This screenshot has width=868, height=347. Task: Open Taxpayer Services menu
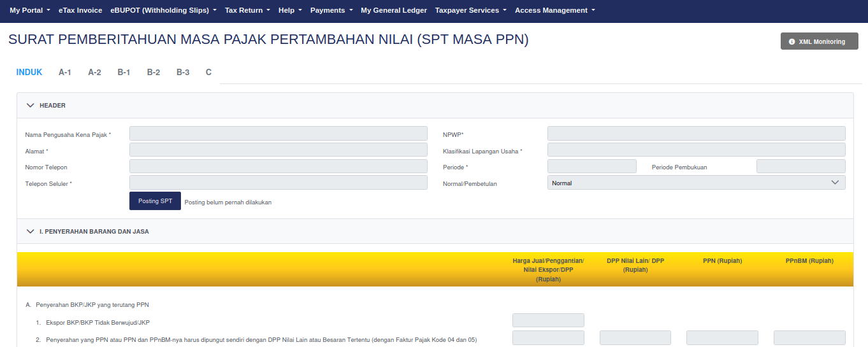click(x=470, y=10)
